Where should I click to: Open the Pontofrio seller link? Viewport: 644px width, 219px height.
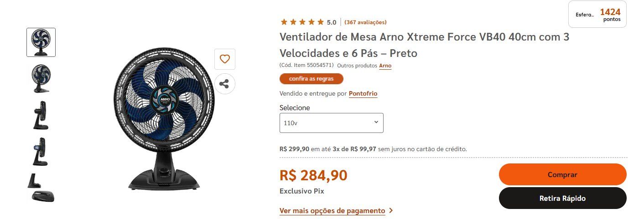363,93
